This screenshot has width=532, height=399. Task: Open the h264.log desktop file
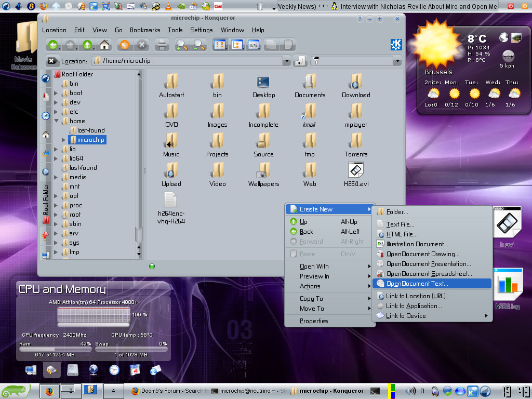pos(508,289)
